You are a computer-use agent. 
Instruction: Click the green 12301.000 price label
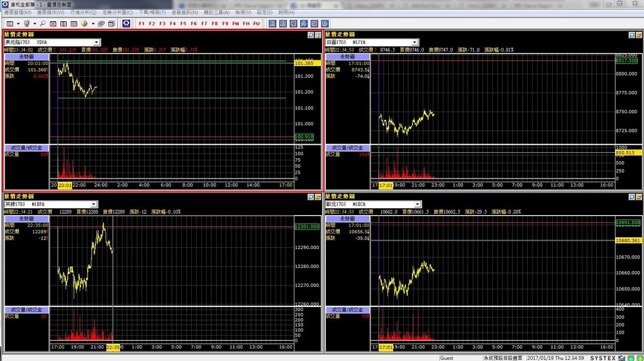click(x=307, y=226)
